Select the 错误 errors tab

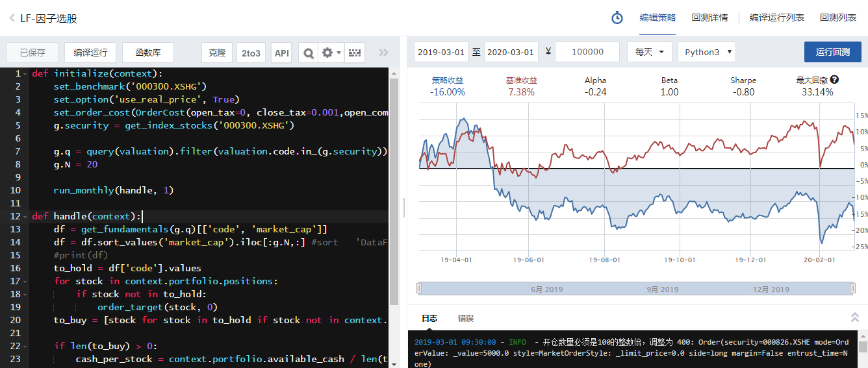click(466, 318)
